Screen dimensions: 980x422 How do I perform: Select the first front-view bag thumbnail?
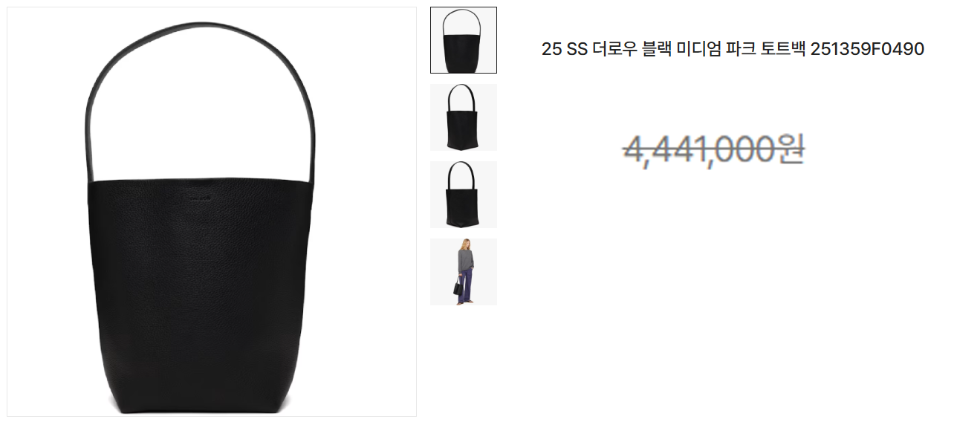(x=464, y=40)
